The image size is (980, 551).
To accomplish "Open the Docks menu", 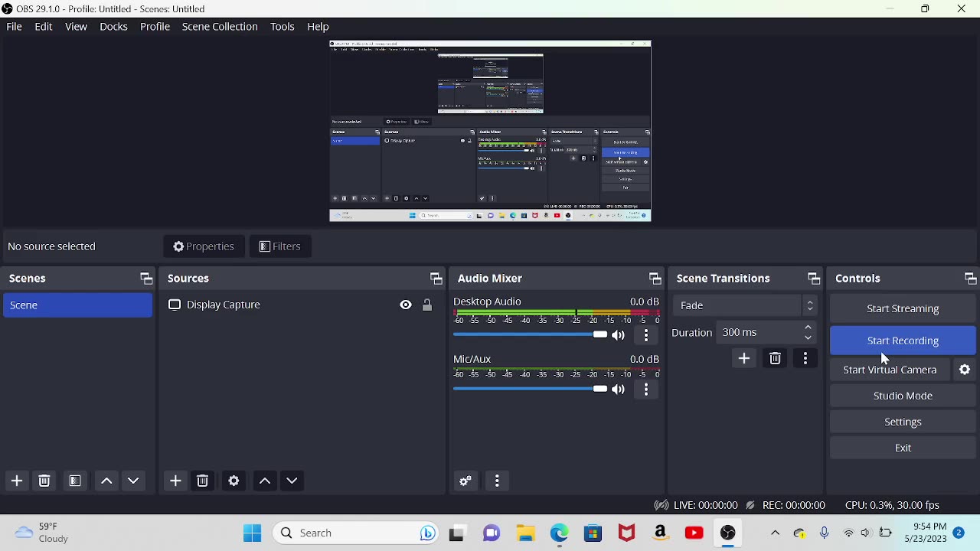I will [113, 27].
